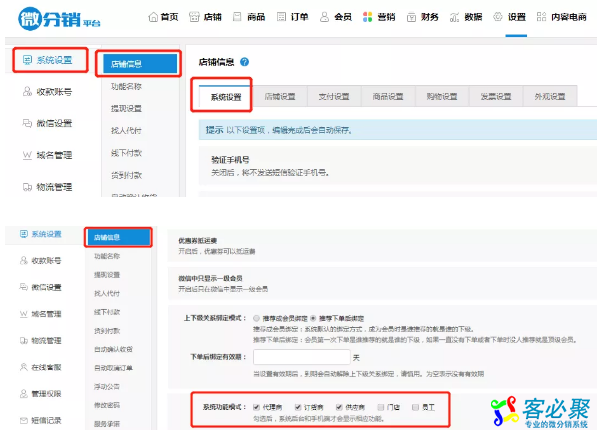Switch to the 商品设置 tab
Image resolution: width=603 pixels, height=433 pixels.
tap(388, 97)
